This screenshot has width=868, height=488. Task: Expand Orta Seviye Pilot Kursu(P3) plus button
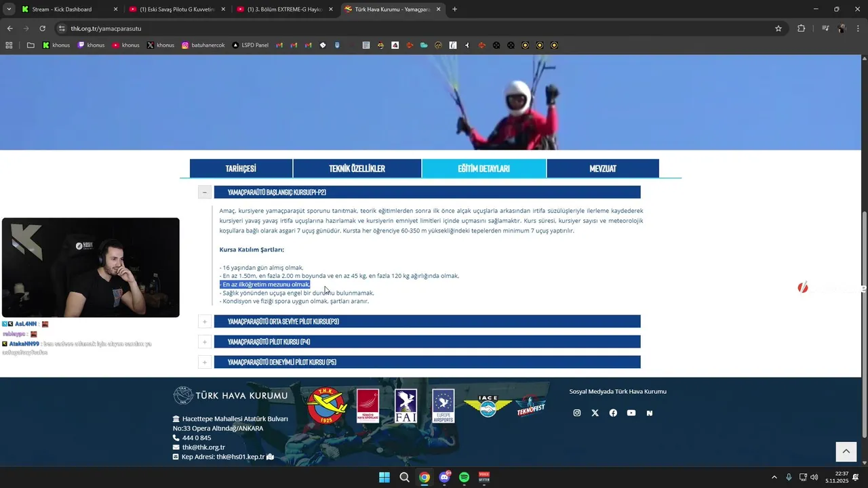[205, 321]
